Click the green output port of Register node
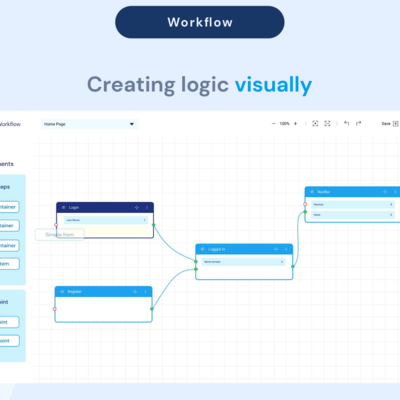Screen dimensions: 400x400 152,309
